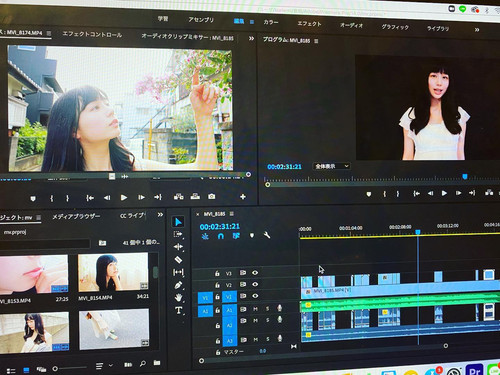Image resolution: width=500 pixels, height=375 pixels.
Task: Step back one frame in Source monitor
Action: [x=107, y=198]
